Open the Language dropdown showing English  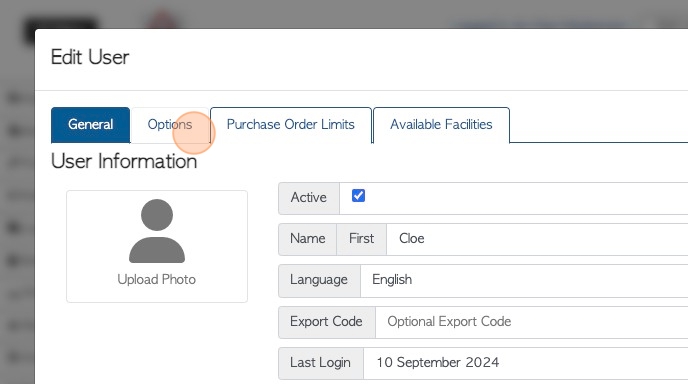click(x=524, y=280)
